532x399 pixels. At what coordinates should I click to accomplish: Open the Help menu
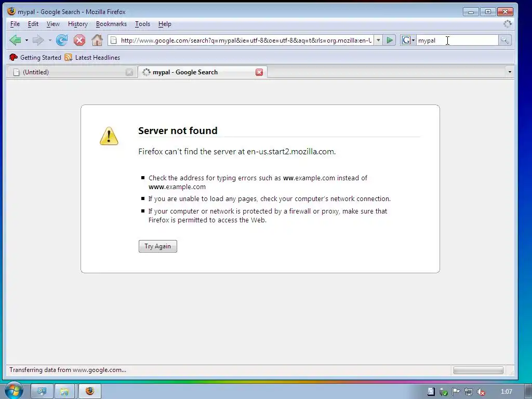(165, 24)
